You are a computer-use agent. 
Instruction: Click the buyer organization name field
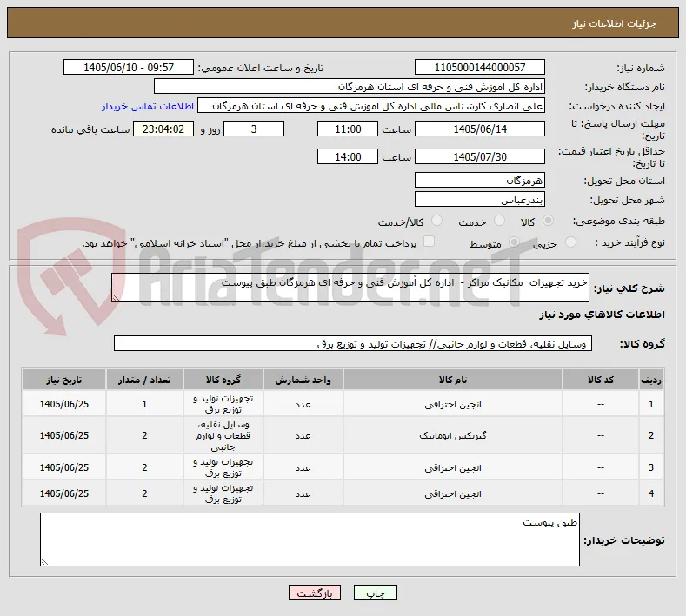(350, 87)
